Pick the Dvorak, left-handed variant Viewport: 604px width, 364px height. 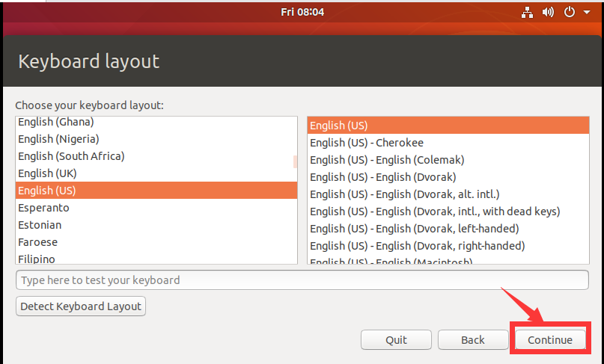click(448, 229)
